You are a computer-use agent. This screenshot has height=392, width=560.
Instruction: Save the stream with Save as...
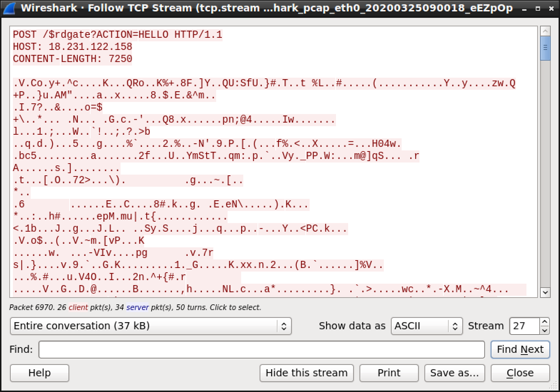point(454,373)
